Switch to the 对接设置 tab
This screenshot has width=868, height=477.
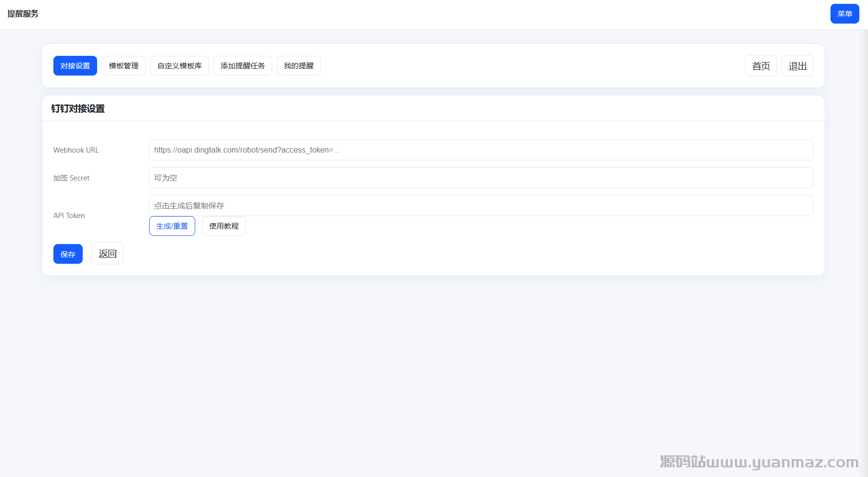click(75, 66)
